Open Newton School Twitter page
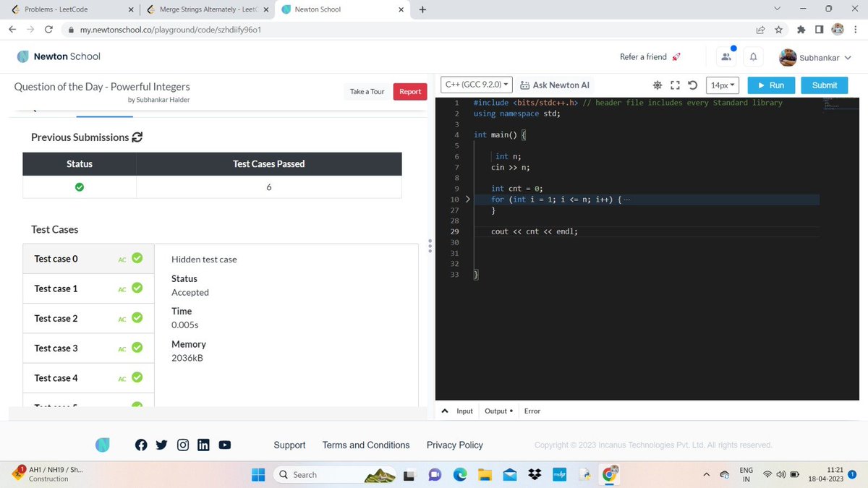 [162, 445]
